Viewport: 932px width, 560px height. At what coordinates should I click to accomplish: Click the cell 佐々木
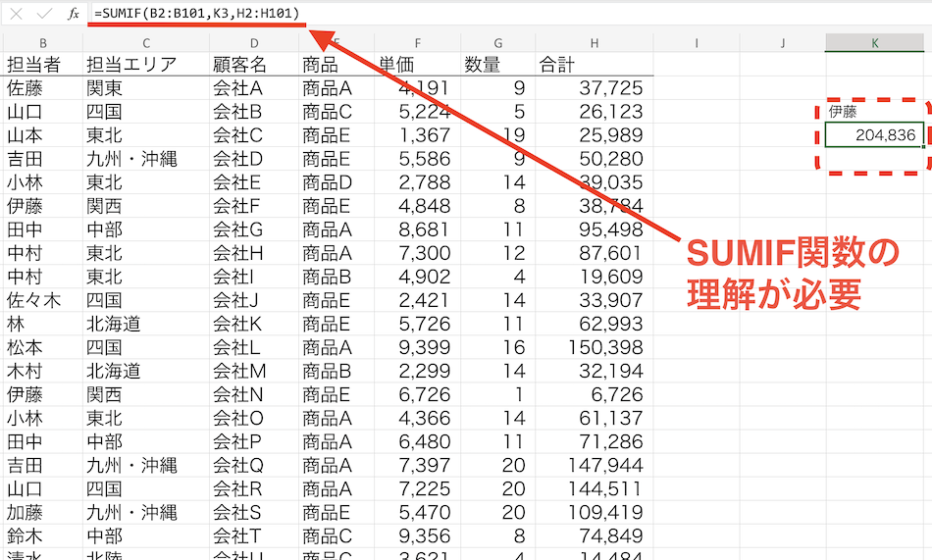(x=43, y=300)
